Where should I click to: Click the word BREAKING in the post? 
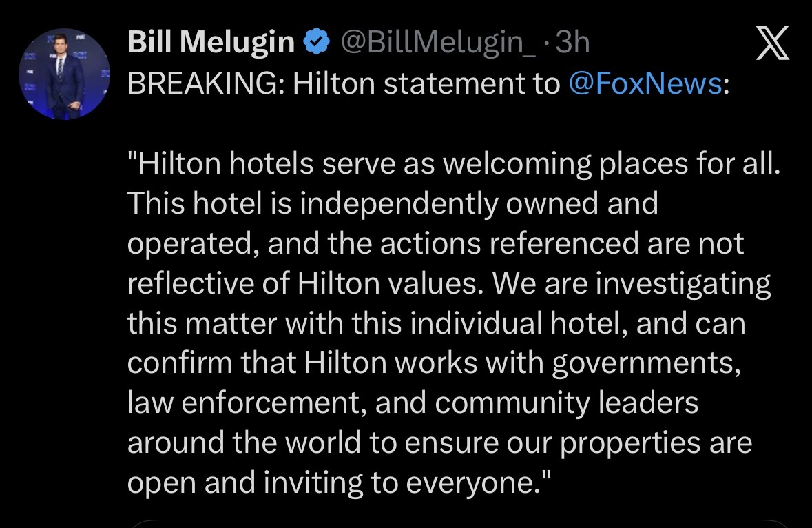(x=205, y=84)
